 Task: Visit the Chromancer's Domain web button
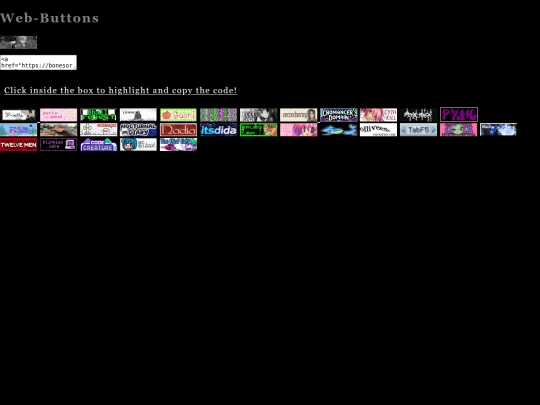339,115
